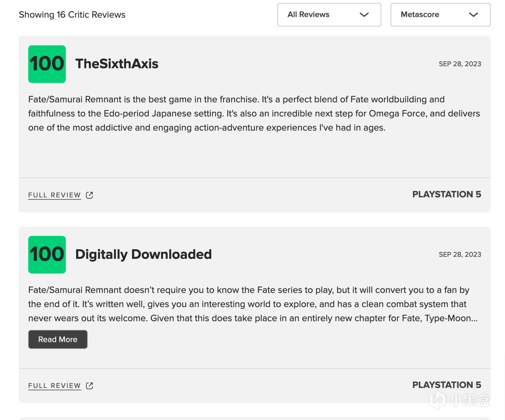Click SEP 28, 2023 date on Digitally Downloaded review
Image resolution: width=505 pixels, height=420 pixels.
tap(460, 254)
